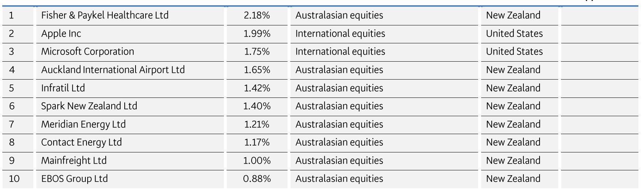
Task: Click Australasian equities in Infratil Ltd row
Action: click(339, 88)
